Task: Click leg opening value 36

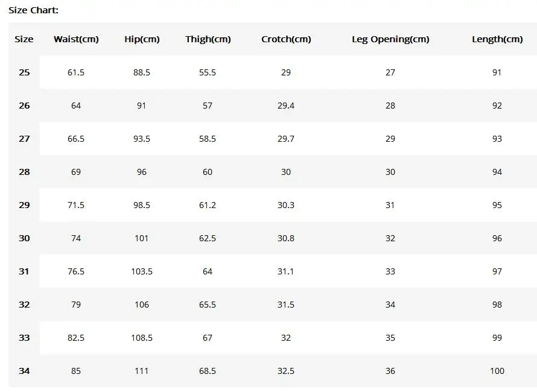Action: pos(390,371)
